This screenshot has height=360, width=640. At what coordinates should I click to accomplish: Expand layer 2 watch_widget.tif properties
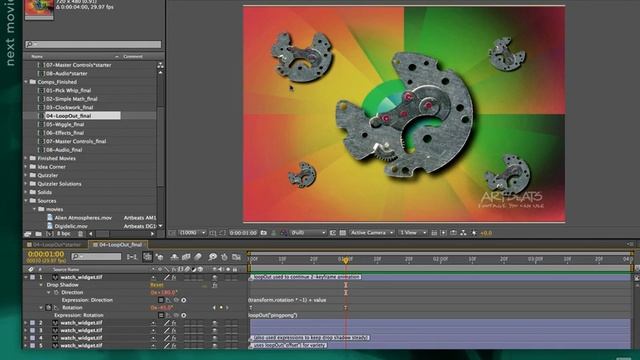pos(26,323)
